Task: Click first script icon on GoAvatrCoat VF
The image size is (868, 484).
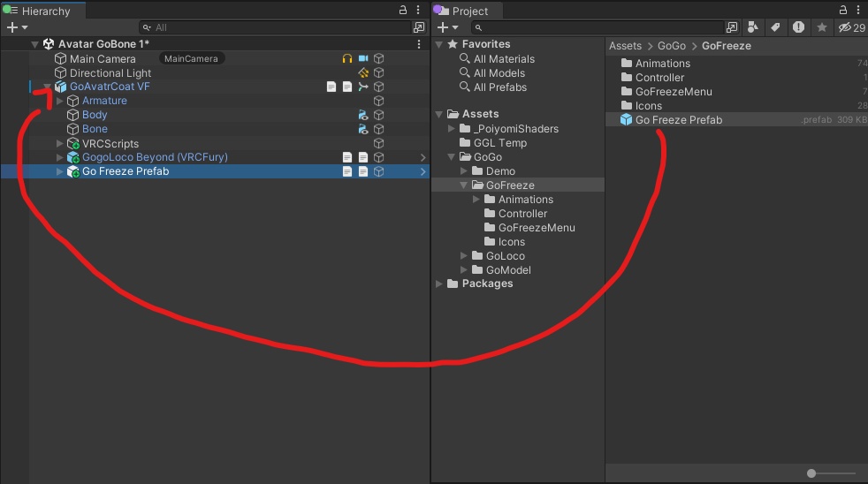Action: point(331,87)
